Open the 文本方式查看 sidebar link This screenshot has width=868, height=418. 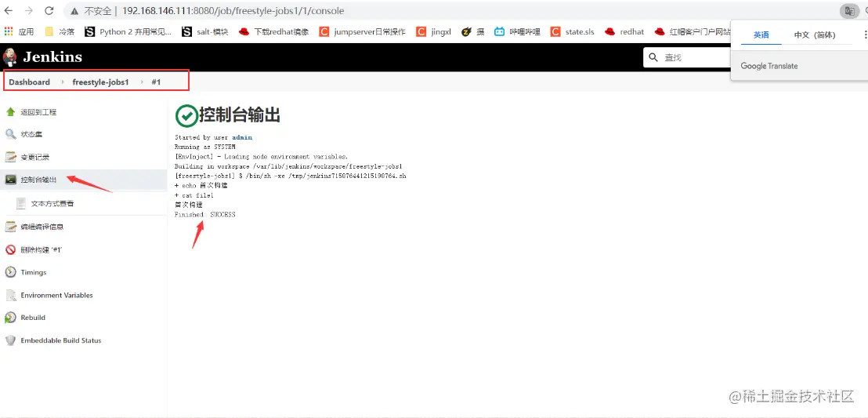(52, 203)
